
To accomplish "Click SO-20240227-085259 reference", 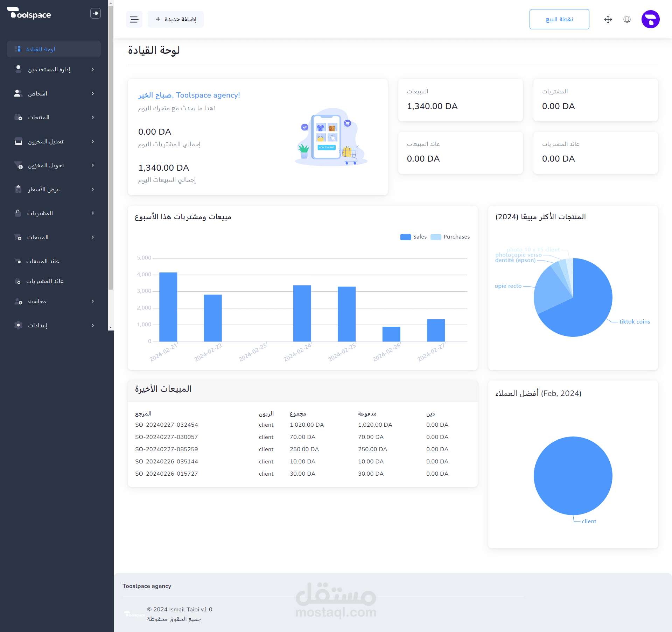I will [x=167, y=449].
